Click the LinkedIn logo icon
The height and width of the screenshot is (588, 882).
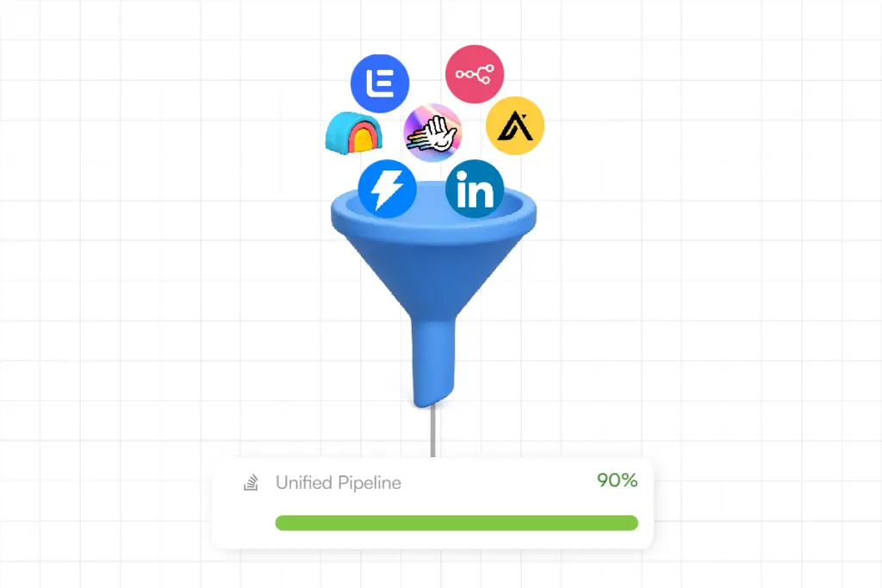(x=475, y=189)
